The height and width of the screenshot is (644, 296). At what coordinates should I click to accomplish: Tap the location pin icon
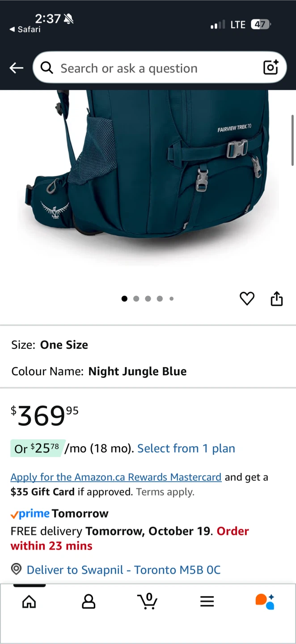pyautogui.click(x=17, y=569)
